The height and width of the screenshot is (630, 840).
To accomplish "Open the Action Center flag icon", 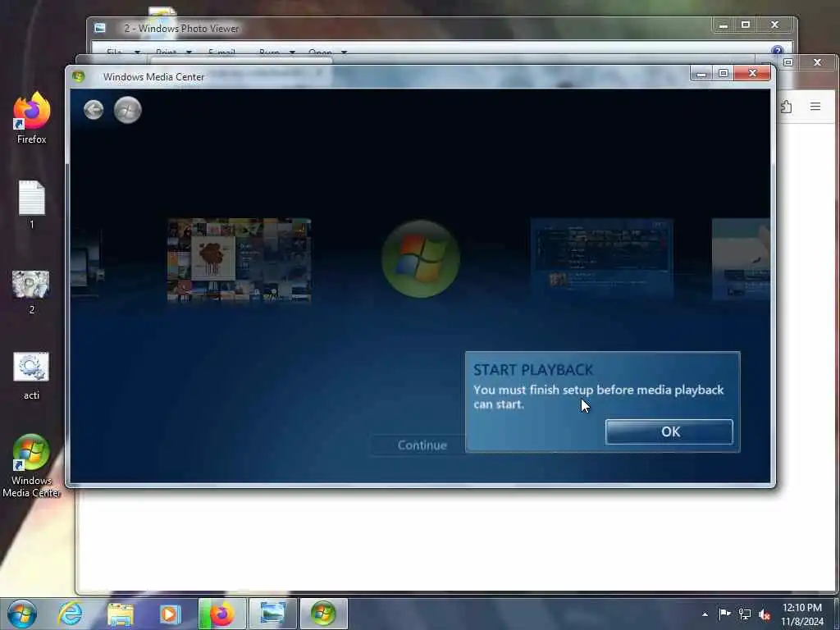I will [724, 614].
